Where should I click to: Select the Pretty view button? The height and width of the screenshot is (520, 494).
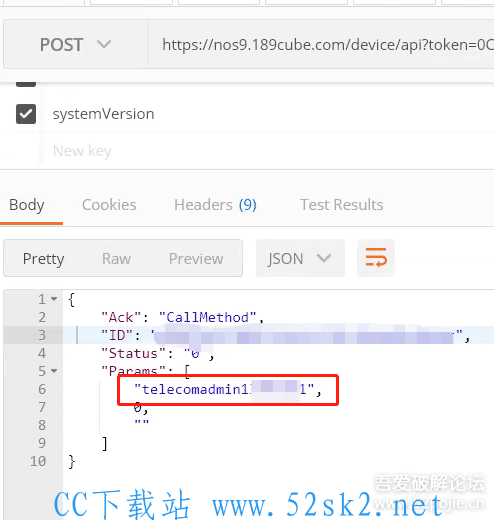pos(43,259)
